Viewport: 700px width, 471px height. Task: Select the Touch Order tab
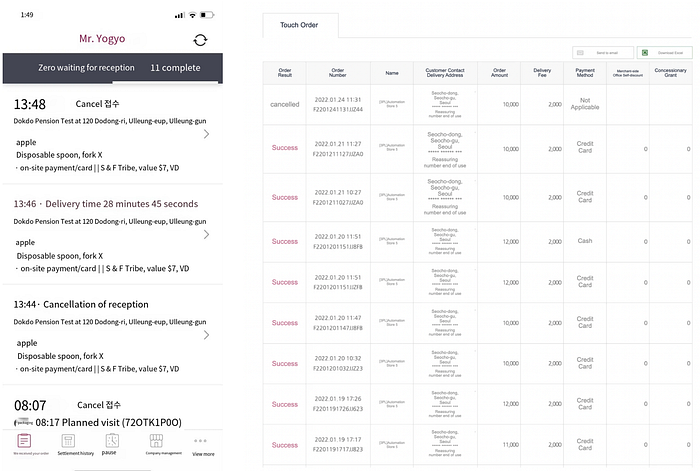coord(299,25)
